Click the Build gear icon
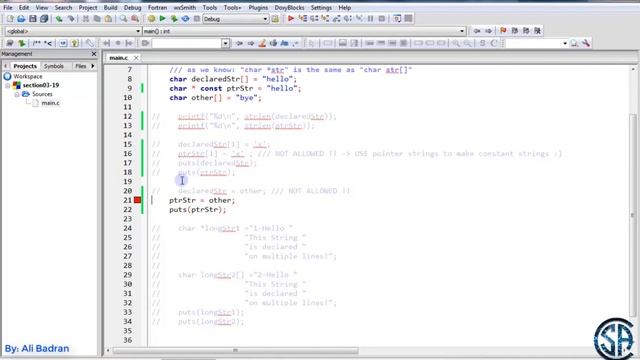640x360 pixels. (151, 19)
